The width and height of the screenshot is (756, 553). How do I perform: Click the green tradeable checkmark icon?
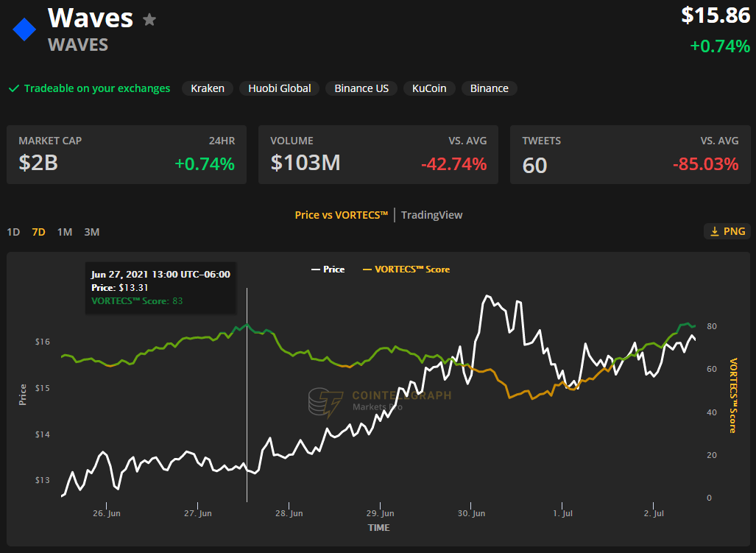tap(13, 88)
